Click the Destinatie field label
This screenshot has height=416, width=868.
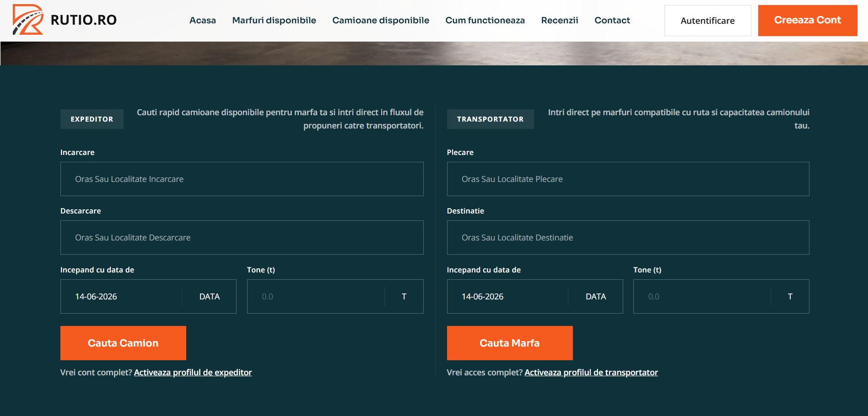point(465,211)
